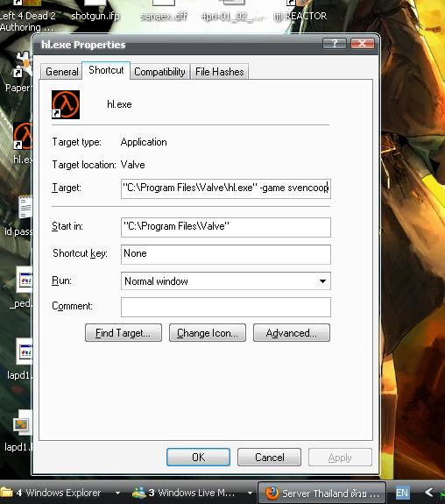Switch to the General tab
The image size is (445, 504).
point(61,71)
